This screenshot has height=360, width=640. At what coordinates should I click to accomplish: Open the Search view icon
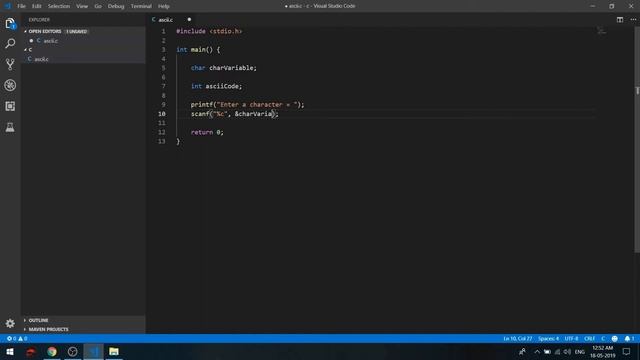tap(10, 43)
